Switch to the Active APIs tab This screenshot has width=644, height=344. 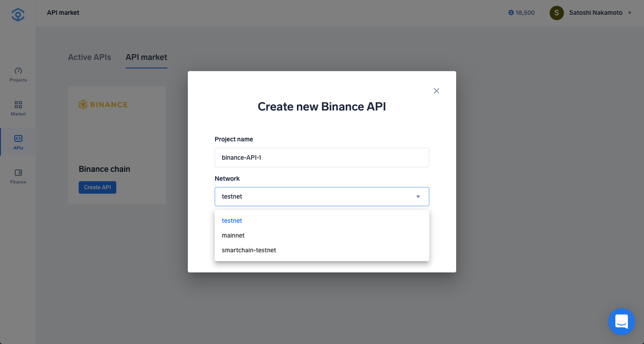click(89, 57)
